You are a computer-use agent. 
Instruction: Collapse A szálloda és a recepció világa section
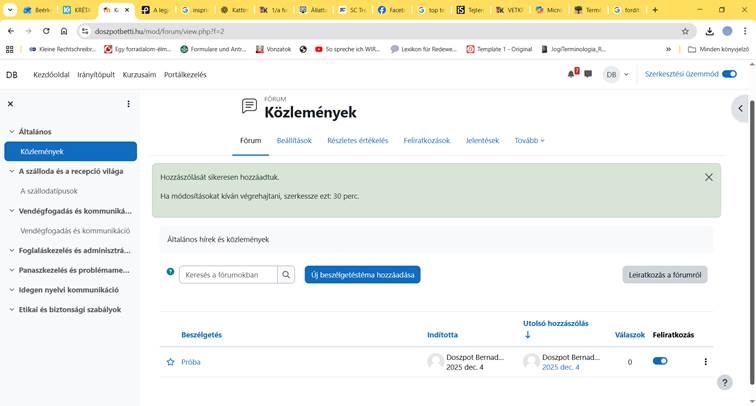coord(12,171)
